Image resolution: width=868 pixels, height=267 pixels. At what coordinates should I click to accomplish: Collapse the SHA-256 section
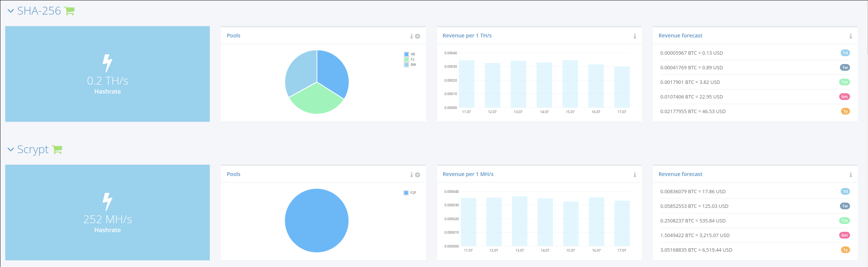10,11
